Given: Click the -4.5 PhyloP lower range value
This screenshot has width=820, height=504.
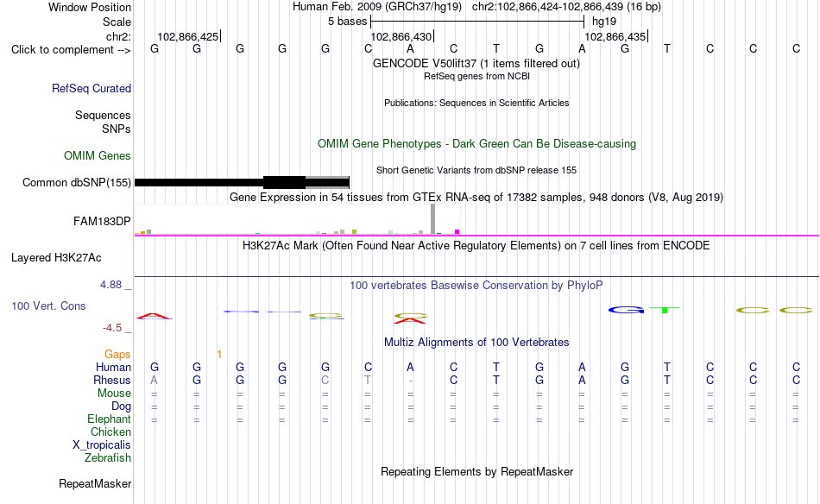Looking at the screenshot, I should pos(112,328).
